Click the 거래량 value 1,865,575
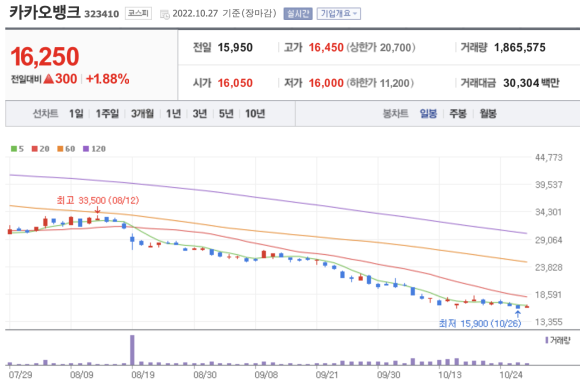Screen dimensions: 580x392 (520, 47)
